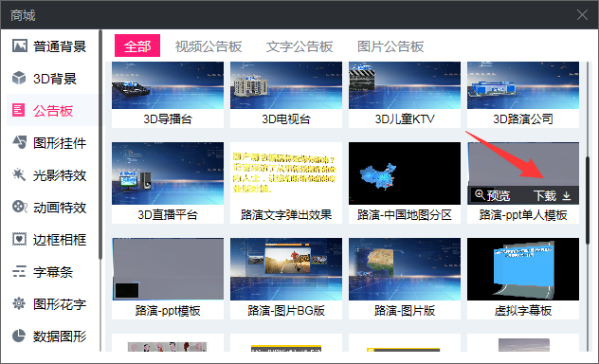Click the 光影特效 sparkle icon
Image resolution: width=599 pixels, height=364 pixels.
pos(19,174)
